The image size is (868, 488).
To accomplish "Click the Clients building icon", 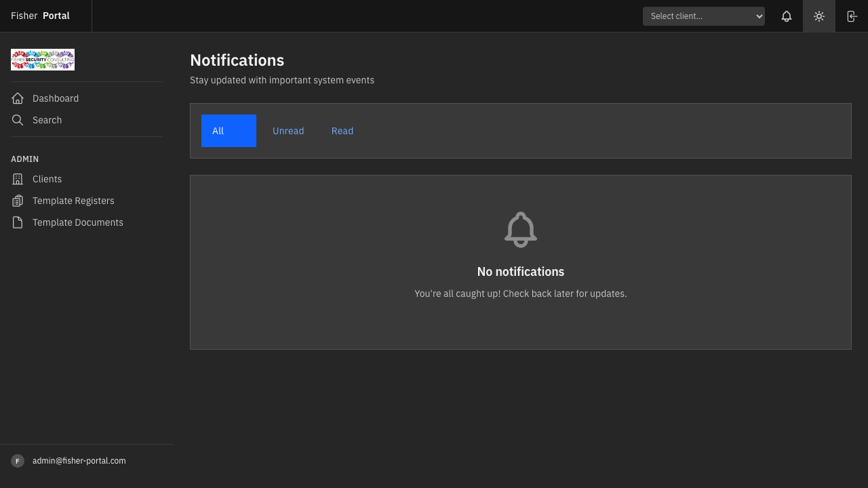I will (18, 179).
